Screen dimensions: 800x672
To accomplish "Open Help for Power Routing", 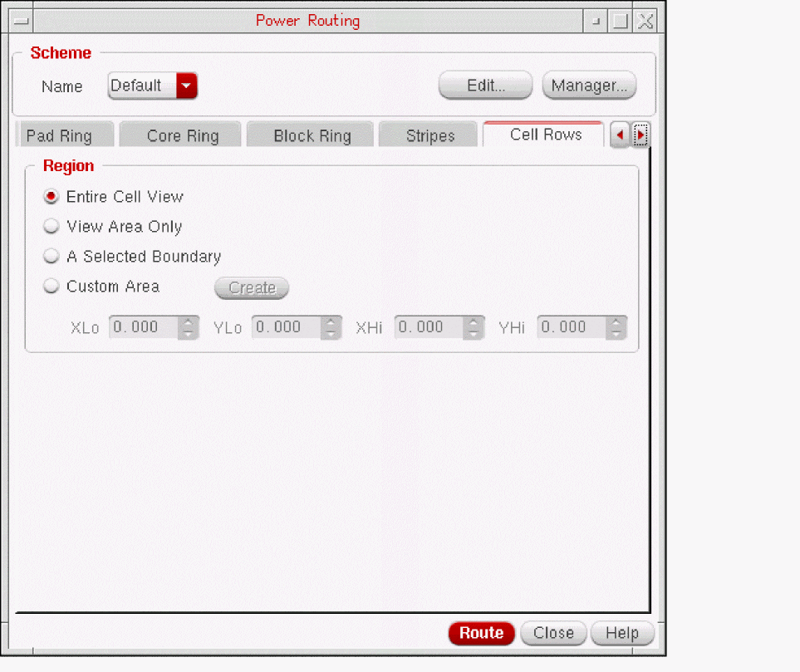I will click(622, 633).
